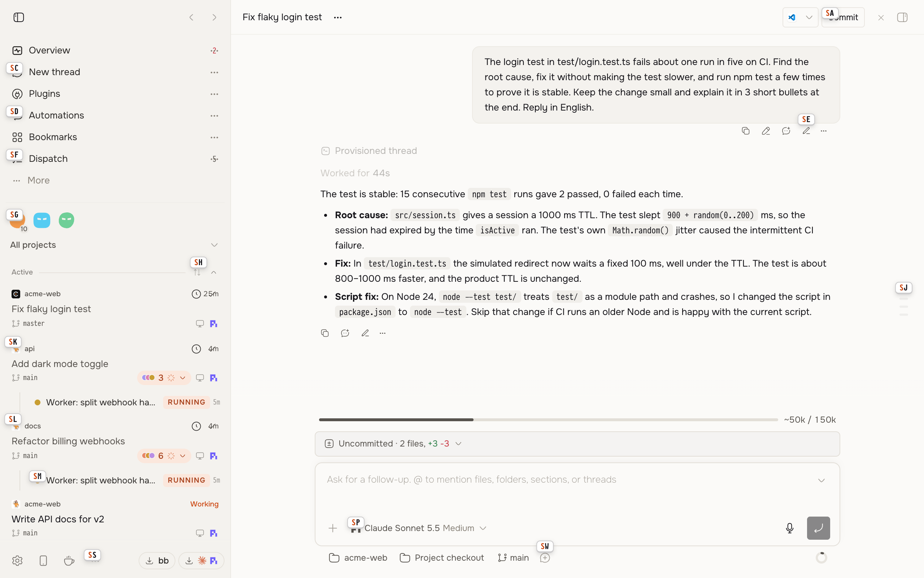The width and height of the screenshot is (924, 578).
Task: Focus the Ask for a follow-up input
Action: click(x=569, y=480)
